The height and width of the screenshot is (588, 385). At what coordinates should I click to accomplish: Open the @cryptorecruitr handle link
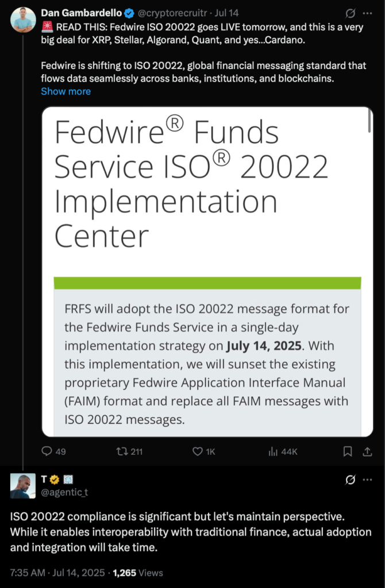171,13
